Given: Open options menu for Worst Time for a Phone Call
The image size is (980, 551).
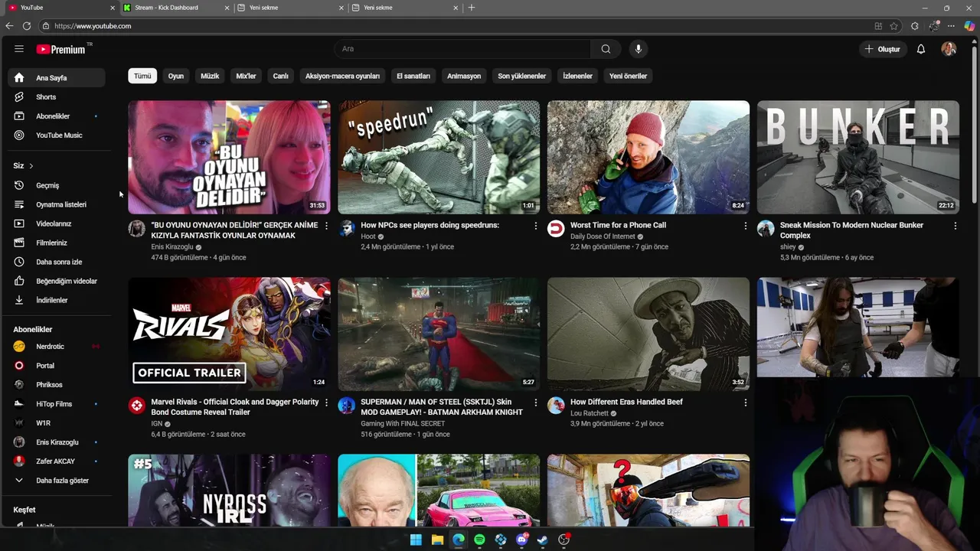Looking at the screenshot, I should click(x=745, y=226).
